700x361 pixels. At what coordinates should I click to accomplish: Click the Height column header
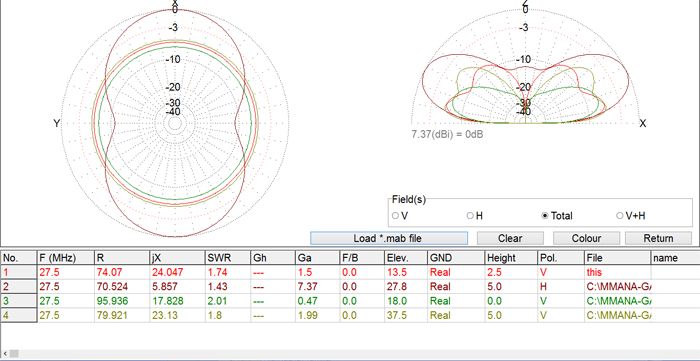(511, 257)
